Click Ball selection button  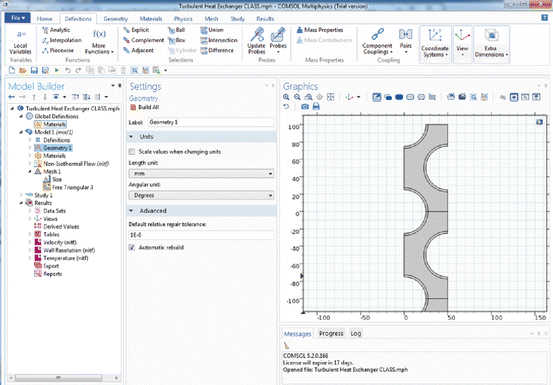176,30
